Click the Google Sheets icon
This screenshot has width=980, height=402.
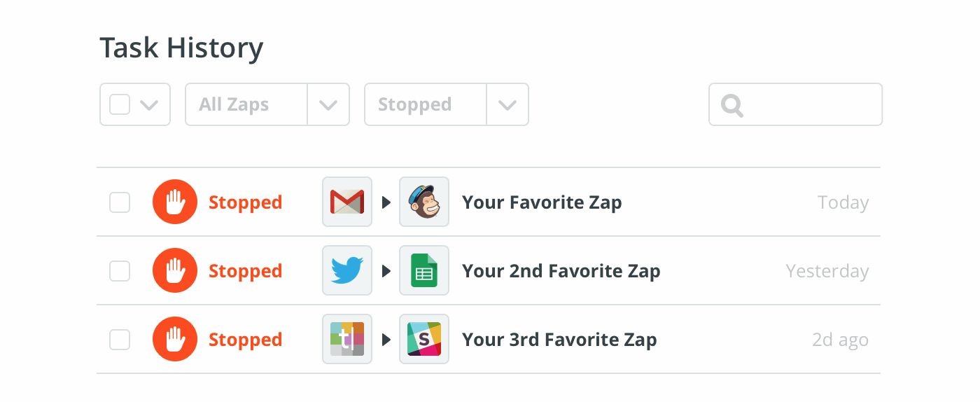click(x=424, y=271)
